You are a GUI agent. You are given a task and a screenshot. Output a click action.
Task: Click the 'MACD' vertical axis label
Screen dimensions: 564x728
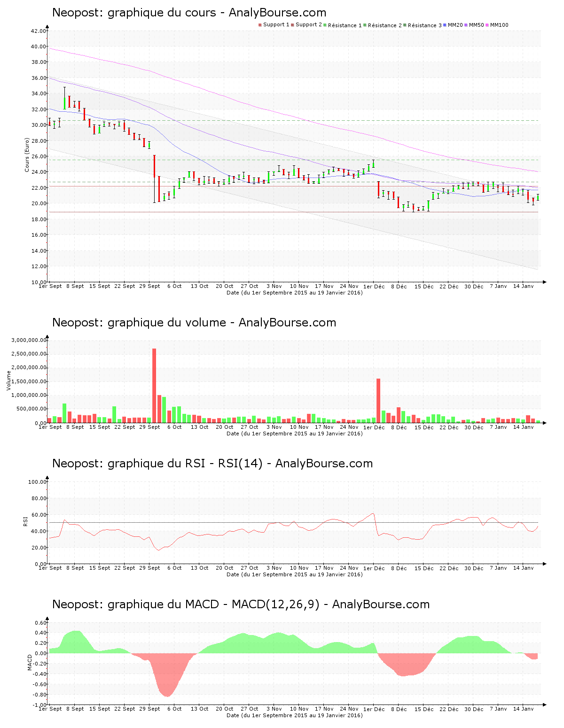pyautogui.click(x=30, y=662)
